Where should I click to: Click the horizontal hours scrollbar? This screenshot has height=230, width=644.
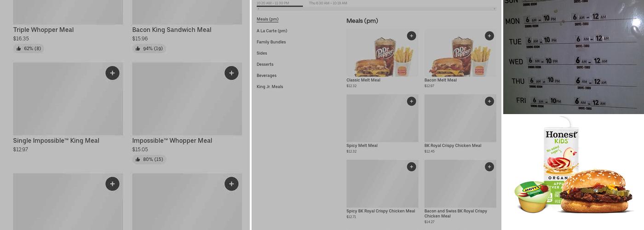pos(377,9)
